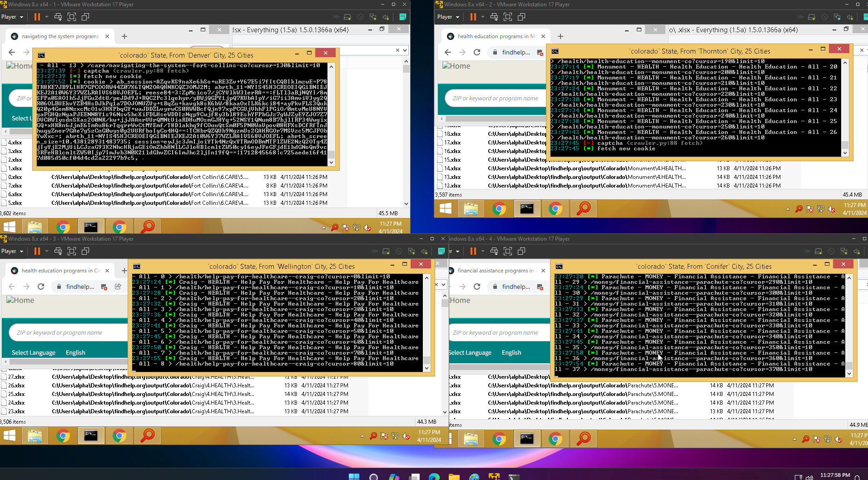Click the sound device icon in VM 3 toolbar
Image resolution: width=868 pixels, height=480 pixels.
pyautogui.click(x=424, y=251)
